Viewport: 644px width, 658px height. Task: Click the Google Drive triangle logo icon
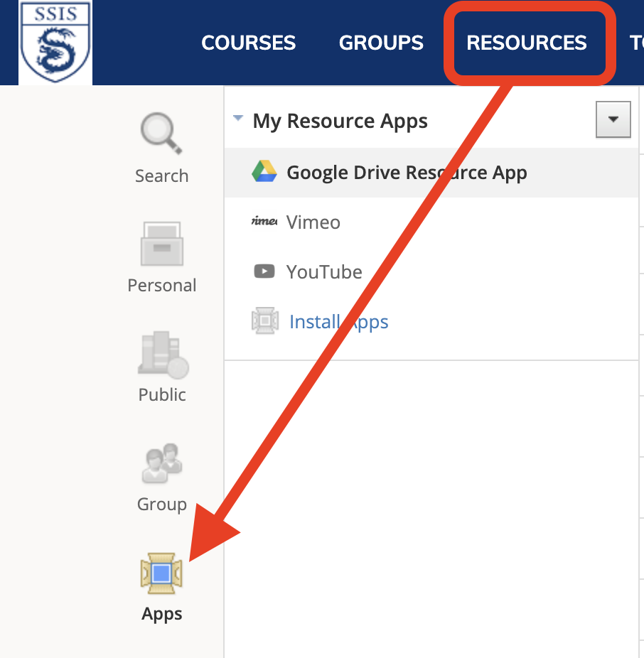264,173
